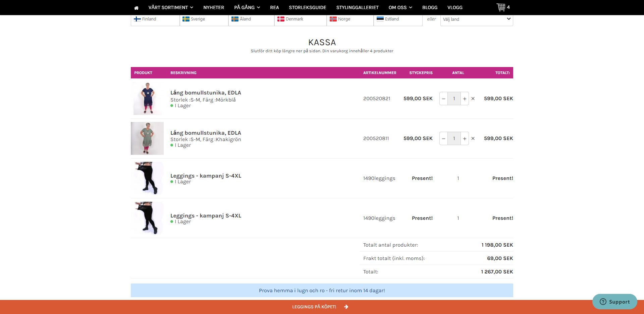Click article number 200520821
Screen dimensions: 644x314
click(377, 99)
